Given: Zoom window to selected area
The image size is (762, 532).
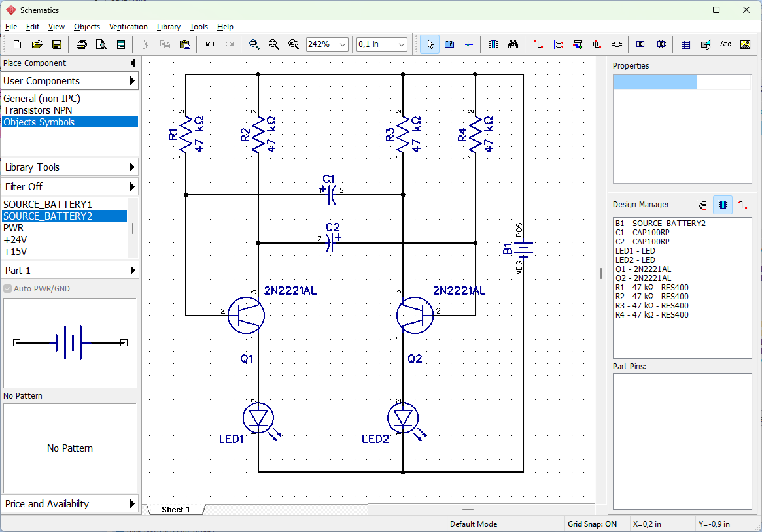Looking at the screenshot, I should pos(294,44).
